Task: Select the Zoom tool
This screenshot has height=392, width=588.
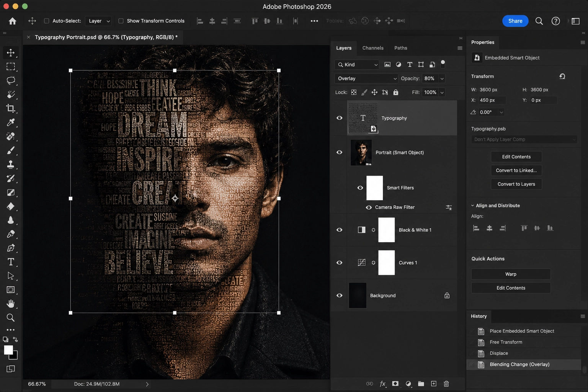Action: [x=11, y=318]
